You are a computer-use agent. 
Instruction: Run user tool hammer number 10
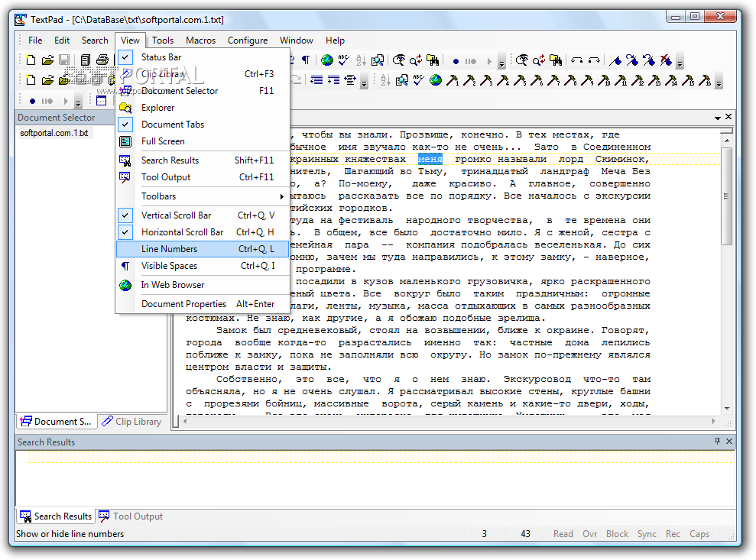click(x=604, y=80)
